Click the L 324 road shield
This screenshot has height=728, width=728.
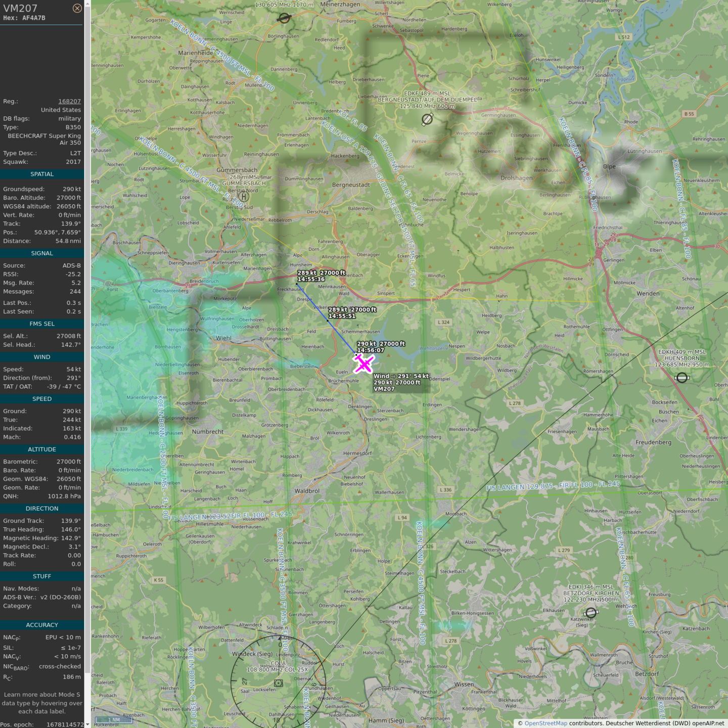click(443, 322)
